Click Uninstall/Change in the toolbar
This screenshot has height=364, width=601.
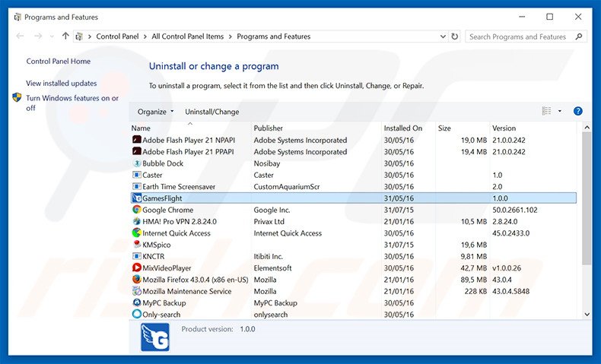[x=212, y=112]
